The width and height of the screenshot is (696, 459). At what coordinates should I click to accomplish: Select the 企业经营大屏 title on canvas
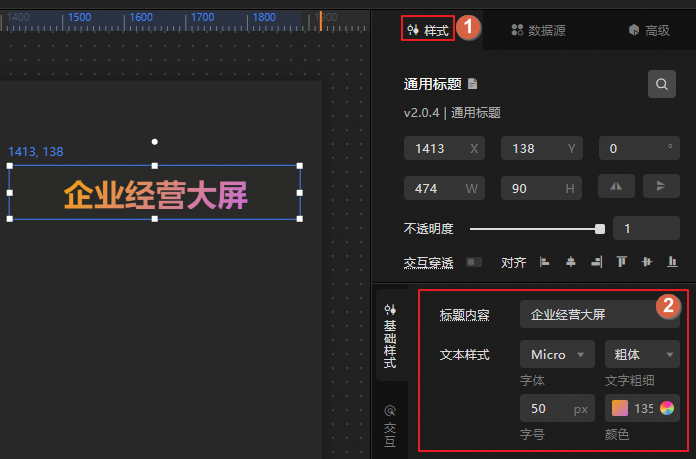coord(155,194)
